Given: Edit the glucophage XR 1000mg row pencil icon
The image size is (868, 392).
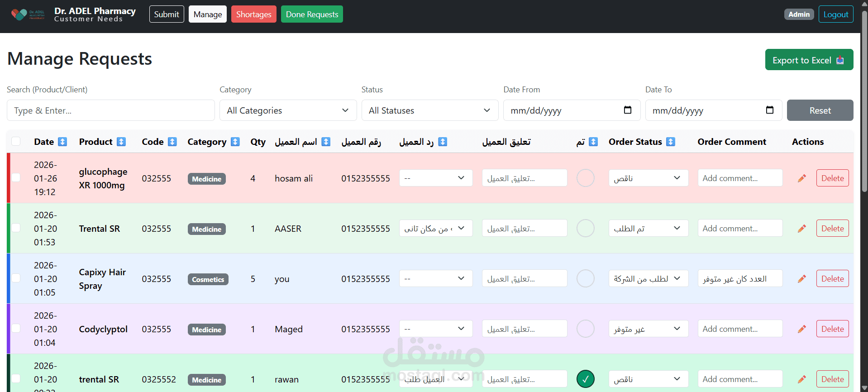Looking at the screenshot, I should pos(802,178).
